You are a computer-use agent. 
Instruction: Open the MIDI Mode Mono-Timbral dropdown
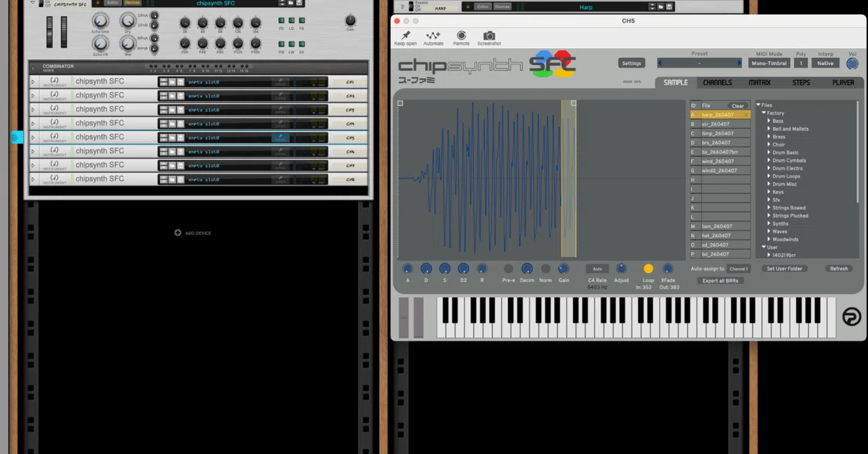[x=769, y=63]
